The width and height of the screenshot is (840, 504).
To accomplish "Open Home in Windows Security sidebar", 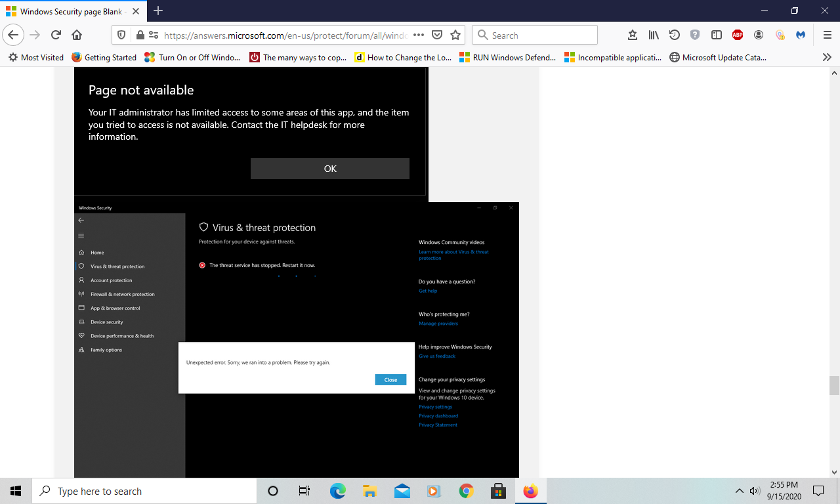I will (x=97, y=252).
